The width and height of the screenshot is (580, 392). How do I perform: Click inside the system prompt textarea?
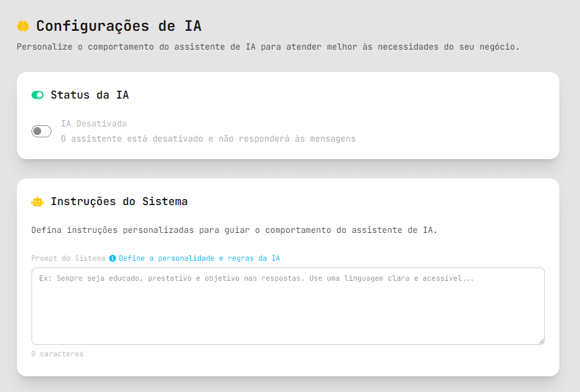tap(288, 305)
